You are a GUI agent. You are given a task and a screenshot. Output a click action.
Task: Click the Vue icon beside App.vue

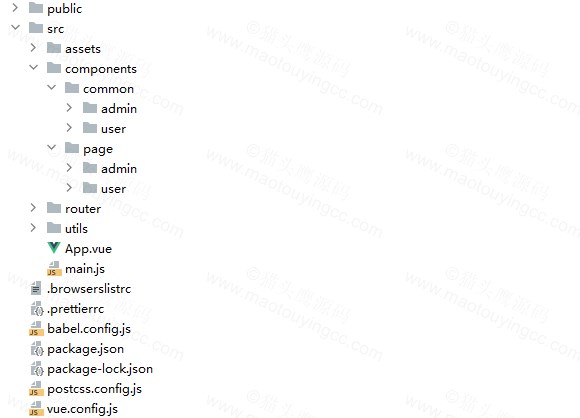(54, 248)
